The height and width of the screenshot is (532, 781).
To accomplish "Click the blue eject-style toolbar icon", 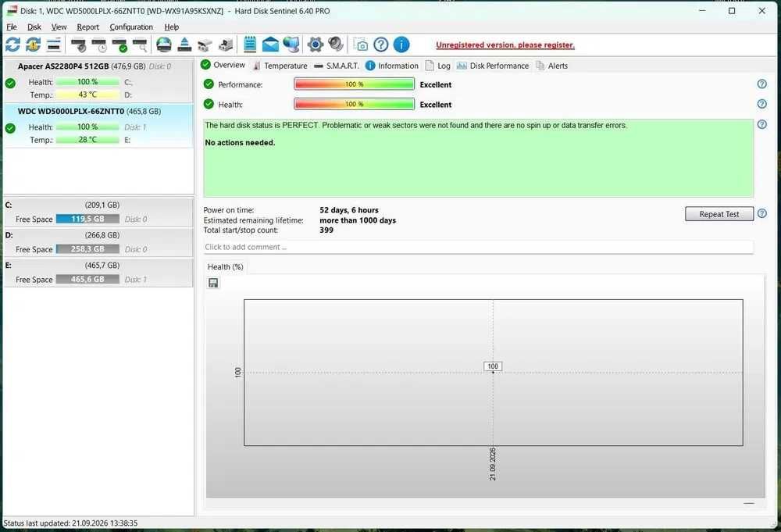I will point(184,45).
